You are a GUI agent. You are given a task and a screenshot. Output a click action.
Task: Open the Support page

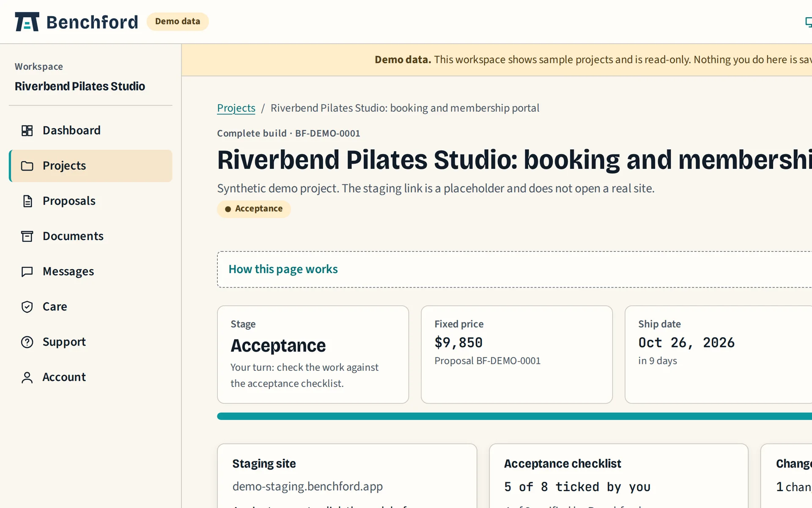pos(91,342)
